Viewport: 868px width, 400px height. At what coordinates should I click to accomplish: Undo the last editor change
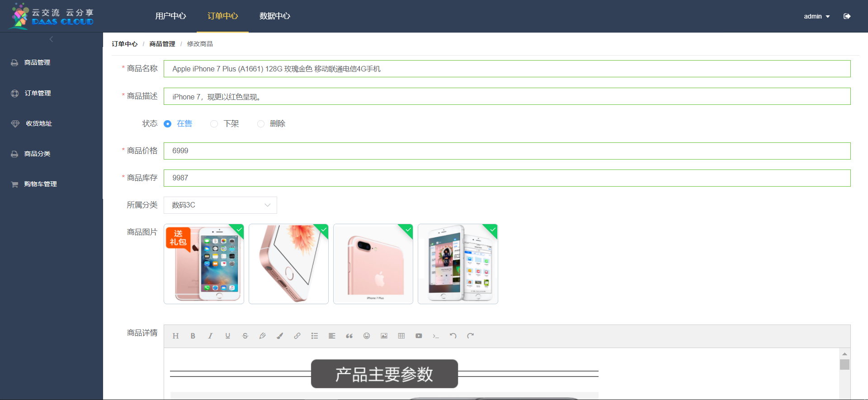(x=453, y=336)
